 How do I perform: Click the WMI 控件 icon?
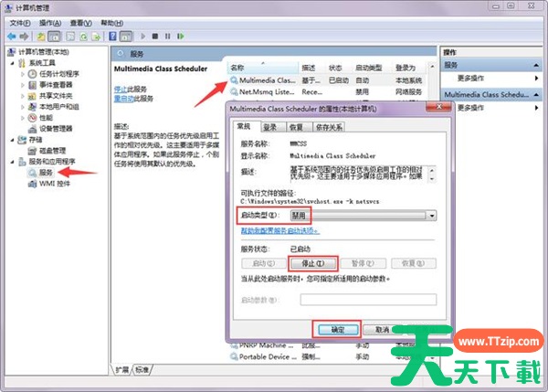[x=32, y=184]
